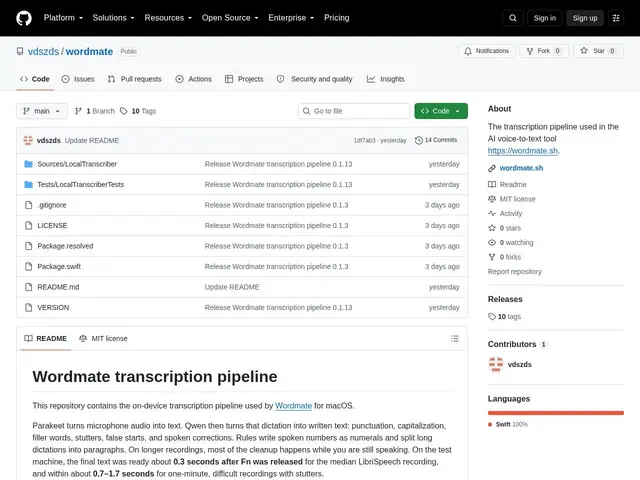The image size is (640, 480).
Task: Click the GitHub logo icon
Action: (24, 18)
